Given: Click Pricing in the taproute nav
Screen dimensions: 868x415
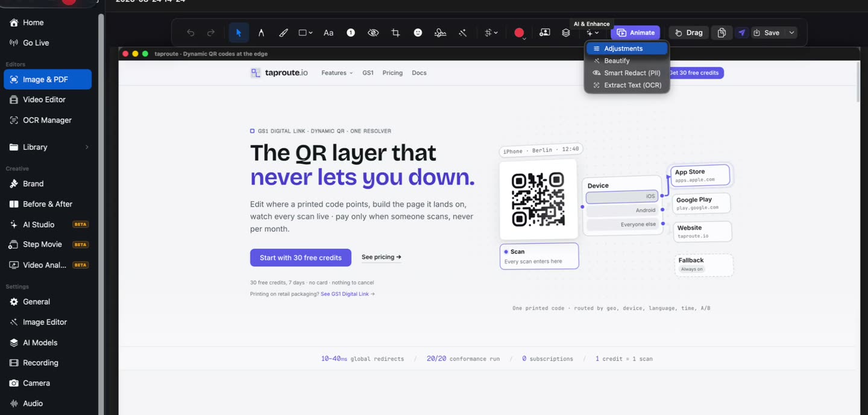Looking at the screenshot, I should pyautogui.click(x=392, y=73).
